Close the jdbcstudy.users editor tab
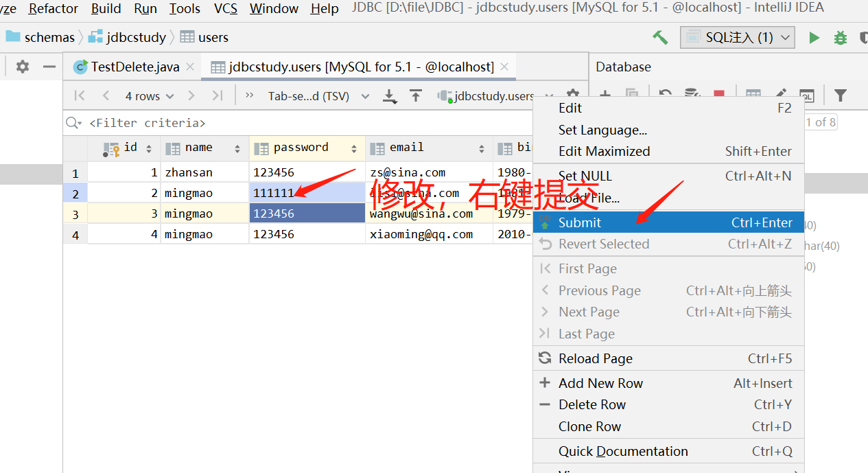This screenshot has width=868, height=473. pyautogui.click(x=504, y=67)
